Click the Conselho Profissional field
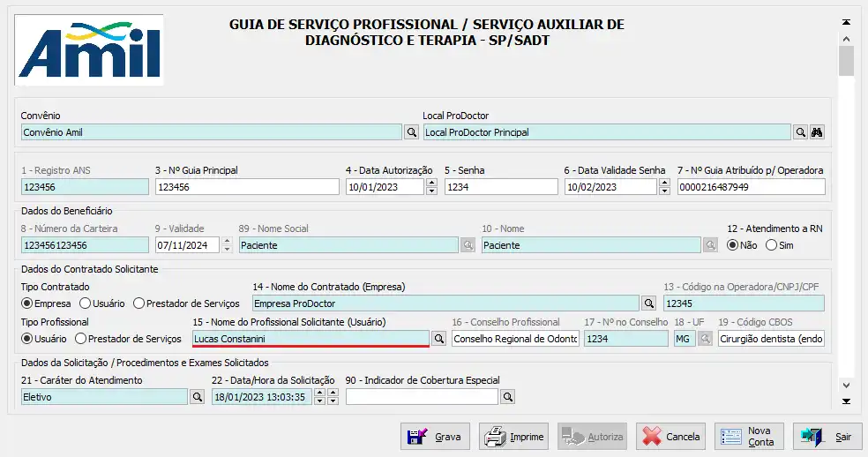Viewport: 868px width, 457px height. 515,339
